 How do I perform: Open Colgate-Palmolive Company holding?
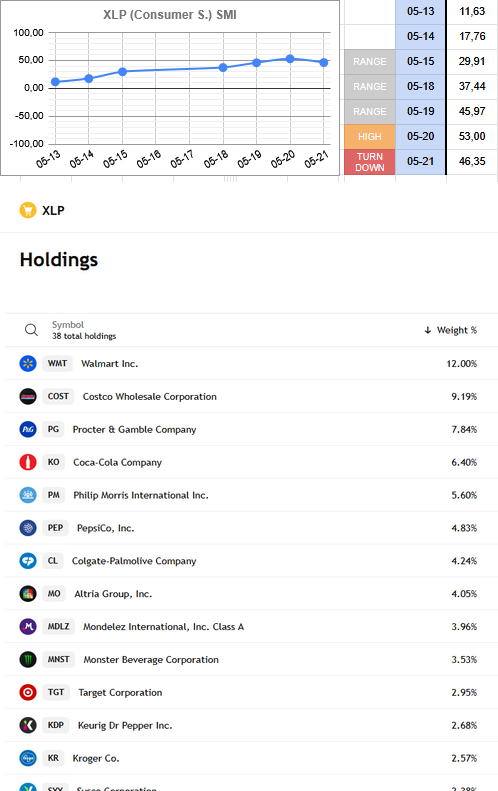[134, 561]
